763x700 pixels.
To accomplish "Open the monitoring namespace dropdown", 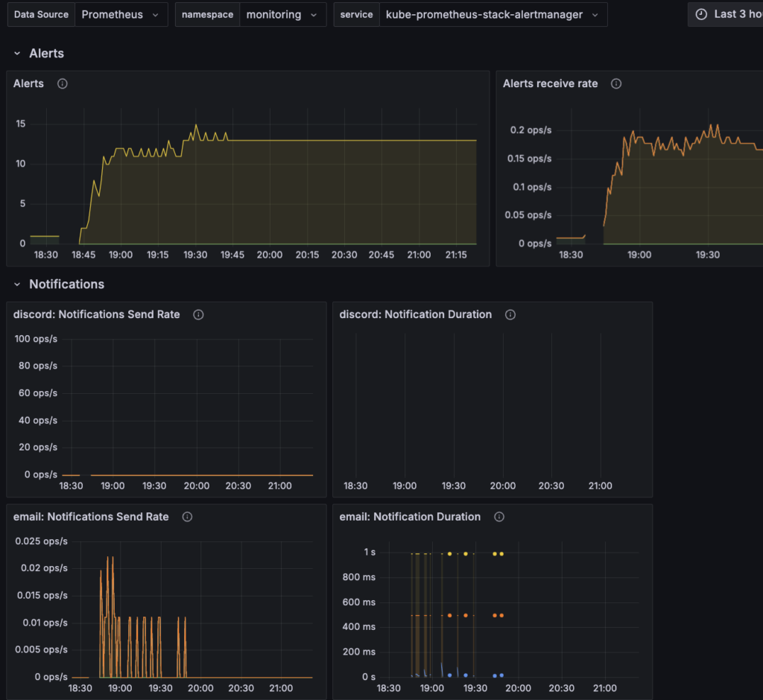I will 283,13.
